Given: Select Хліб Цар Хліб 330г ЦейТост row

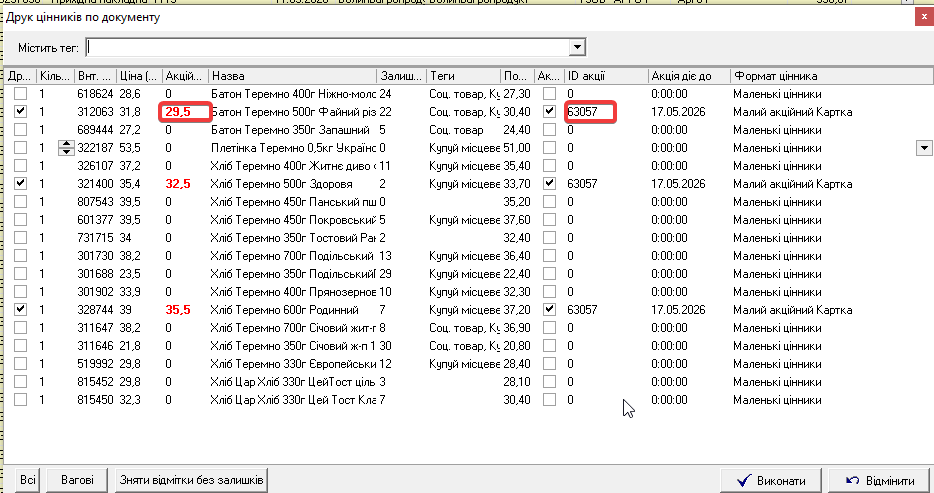Looking at the screenshot, I should [x=293, y=382].
